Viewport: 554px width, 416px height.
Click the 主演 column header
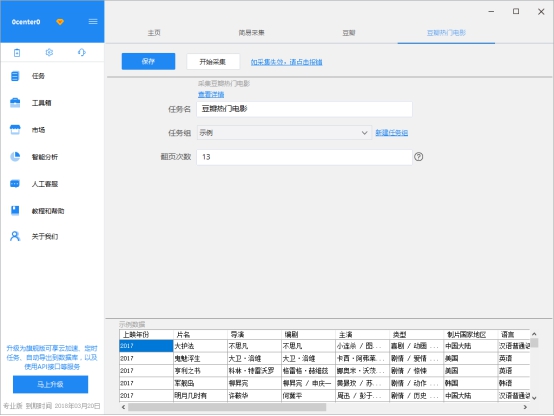pyautogui.click(x=363, y=334)
